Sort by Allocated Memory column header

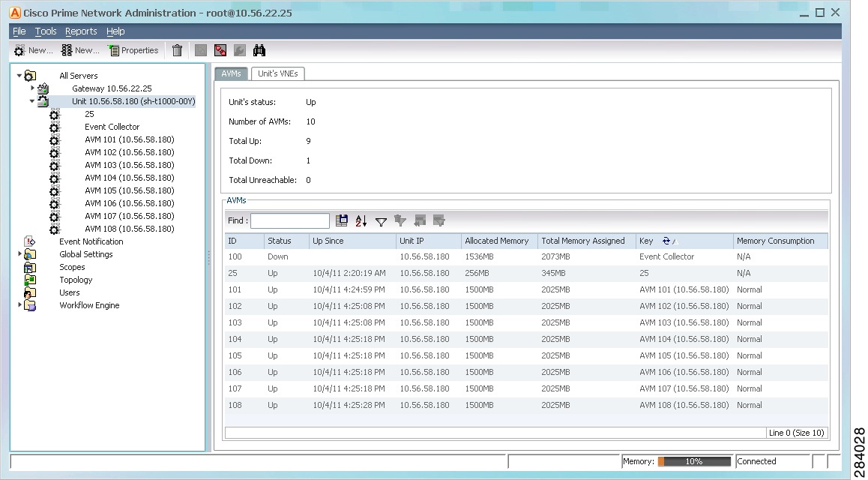(x=500, y=241)
